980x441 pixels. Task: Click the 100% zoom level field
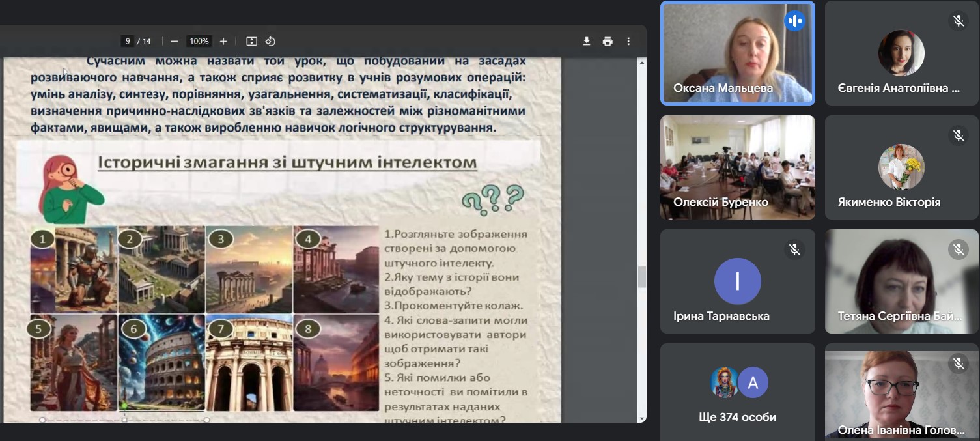pyautogui.click(x=199, y=41)
